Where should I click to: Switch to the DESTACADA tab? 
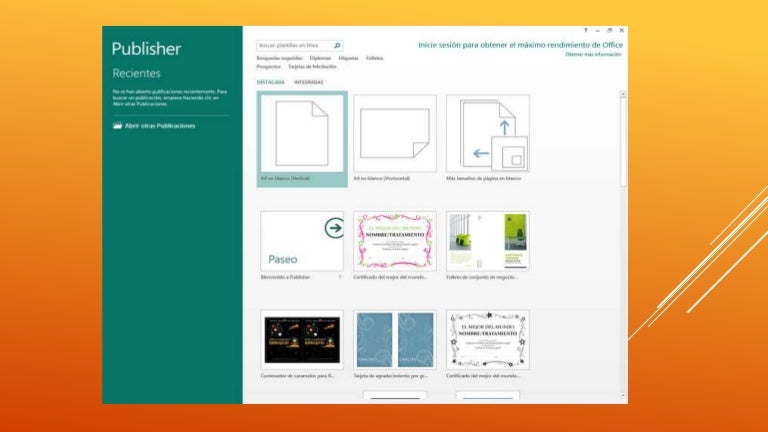270,82
